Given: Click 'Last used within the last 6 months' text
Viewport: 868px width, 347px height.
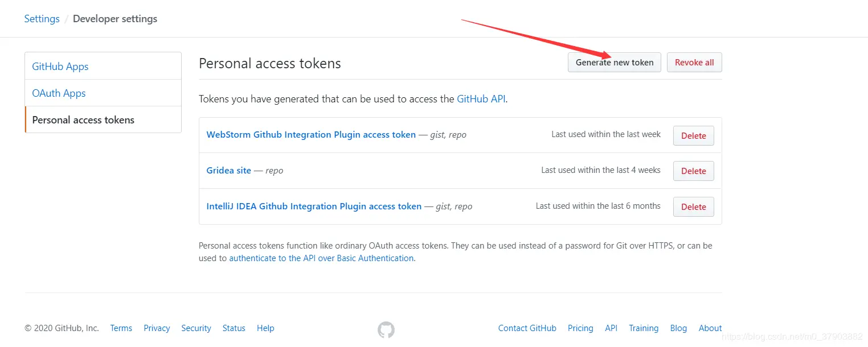Looking at the screenshot, I should point(598,206).
